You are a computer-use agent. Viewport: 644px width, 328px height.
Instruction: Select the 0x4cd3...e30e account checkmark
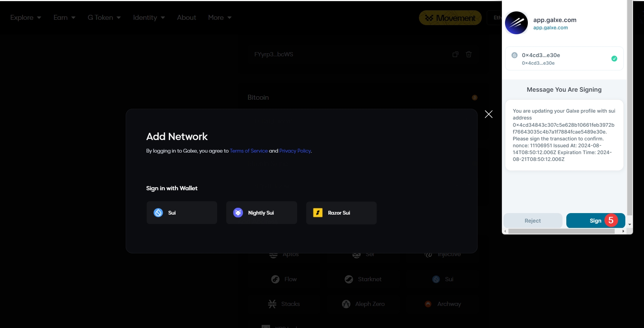[614, 59]
